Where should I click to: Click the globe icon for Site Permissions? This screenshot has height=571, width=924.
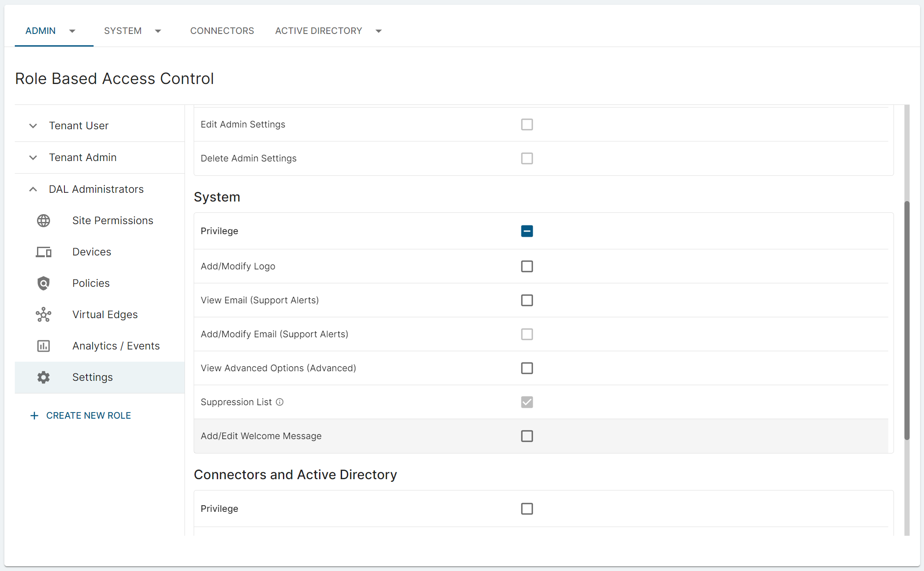tap(44, 221)
